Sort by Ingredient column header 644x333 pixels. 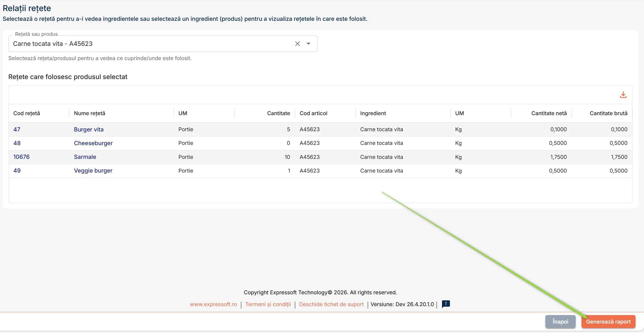373,113
